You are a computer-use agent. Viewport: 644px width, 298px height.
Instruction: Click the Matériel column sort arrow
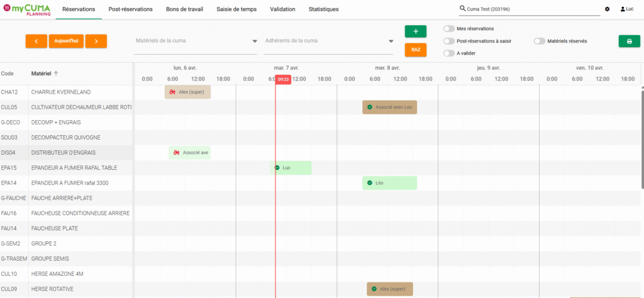56,74
